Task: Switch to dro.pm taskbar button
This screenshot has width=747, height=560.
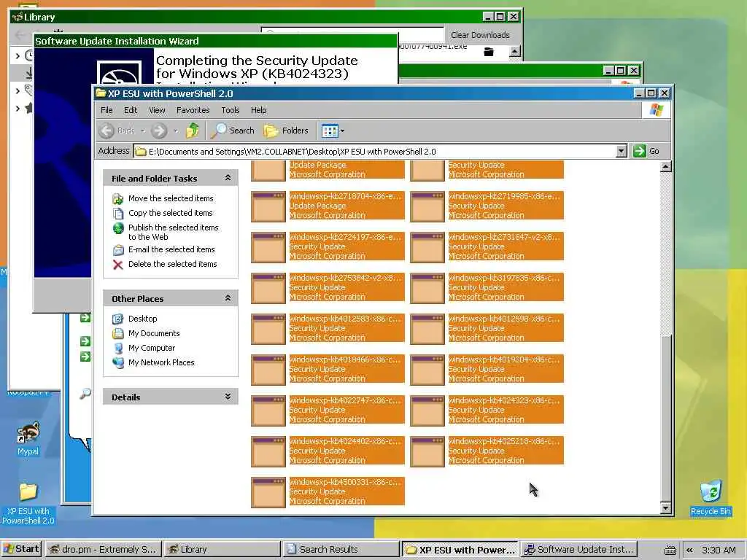Action: pos(104,550)
